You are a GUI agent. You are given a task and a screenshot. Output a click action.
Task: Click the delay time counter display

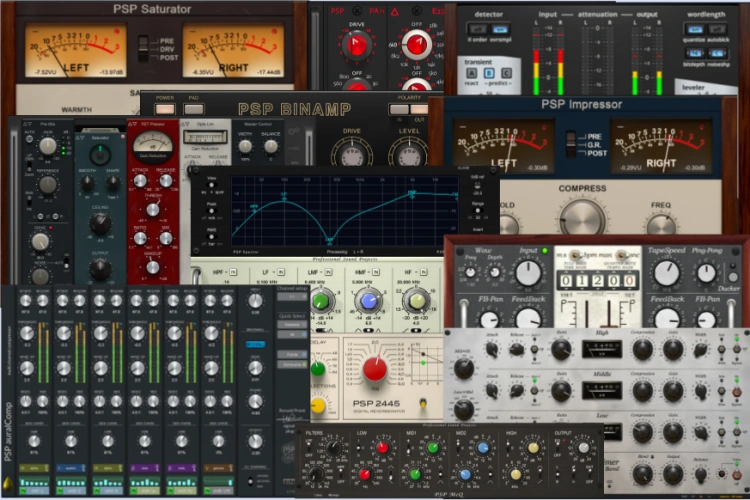coord(597,281)
